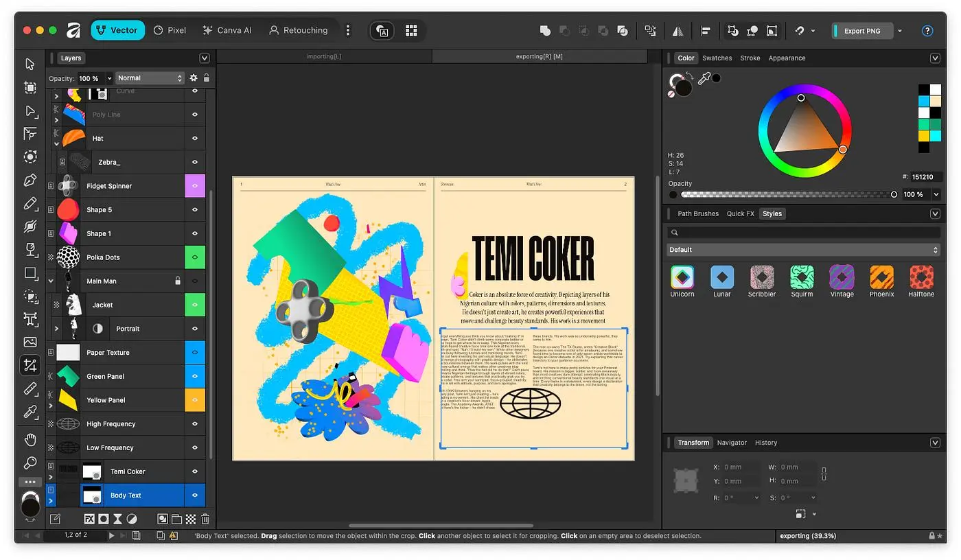
Task: Open the Swatches tab
Action: [x=717, y=58]
